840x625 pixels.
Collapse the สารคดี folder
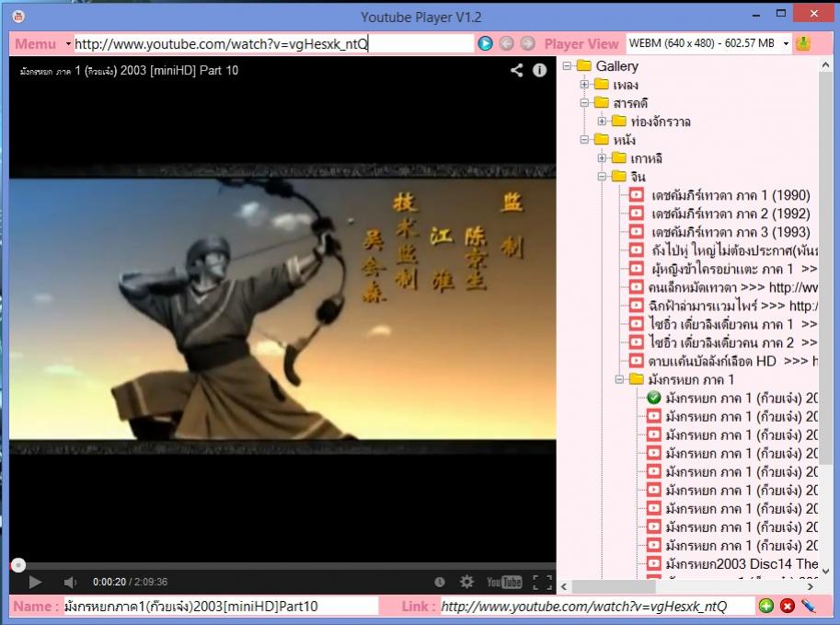click(x=584, y=103)
